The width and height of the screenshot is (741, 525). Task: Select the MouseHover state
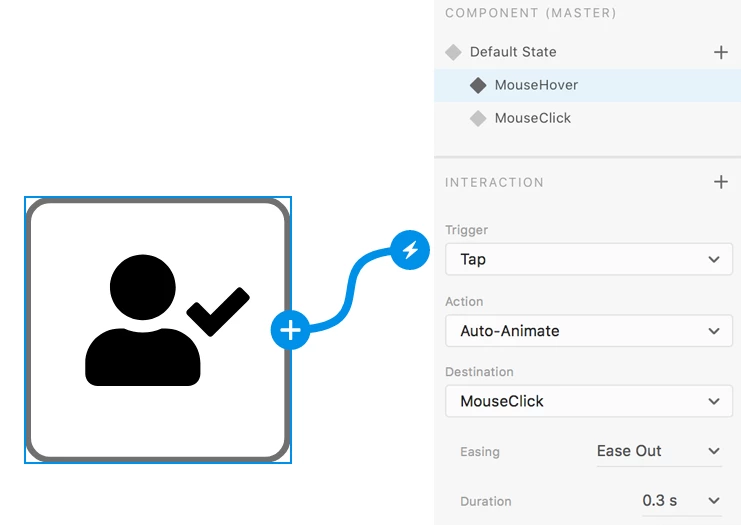tap(587, 85)
